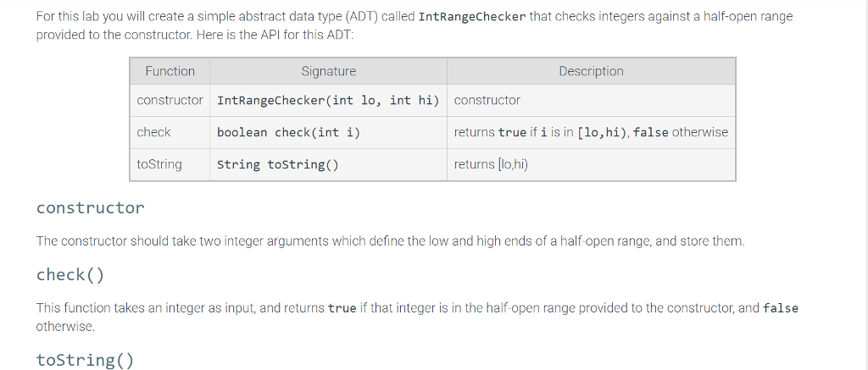Click the String toString() signature cell
868x370 pixels.
(x=328, y=164)
